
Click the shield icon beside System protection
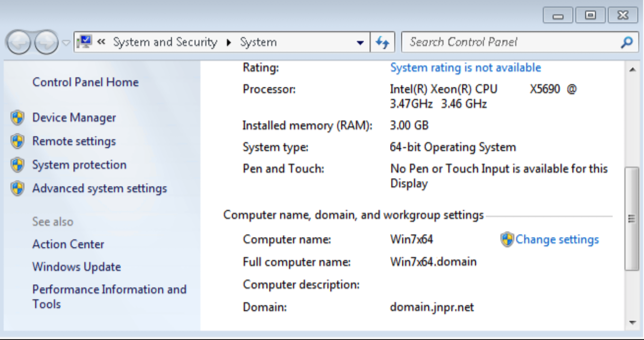pos(17,165)
